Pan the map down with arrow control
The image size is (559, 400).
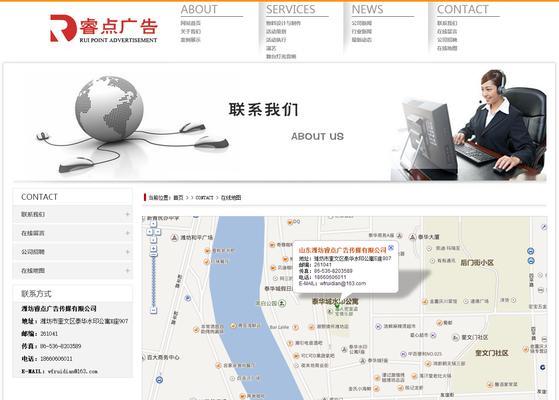pos(153,240)
